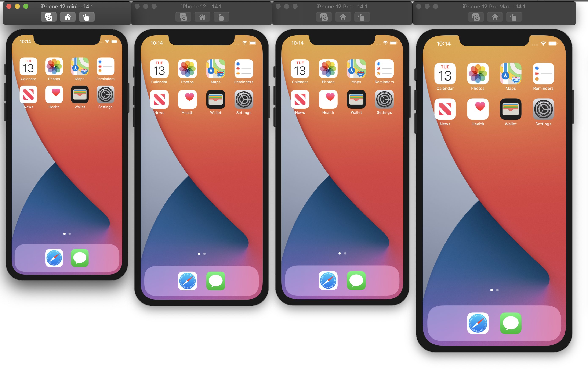Select iPhone 12 mini simulator window
The width and height of the screenshot is (588, 372).
click(66, 6)
